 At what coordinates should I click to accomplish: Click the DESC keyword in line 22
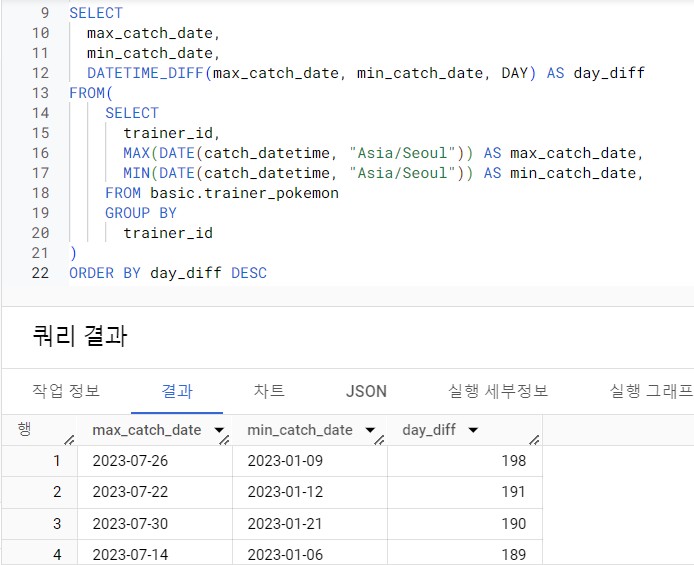(x=249, y=273)
